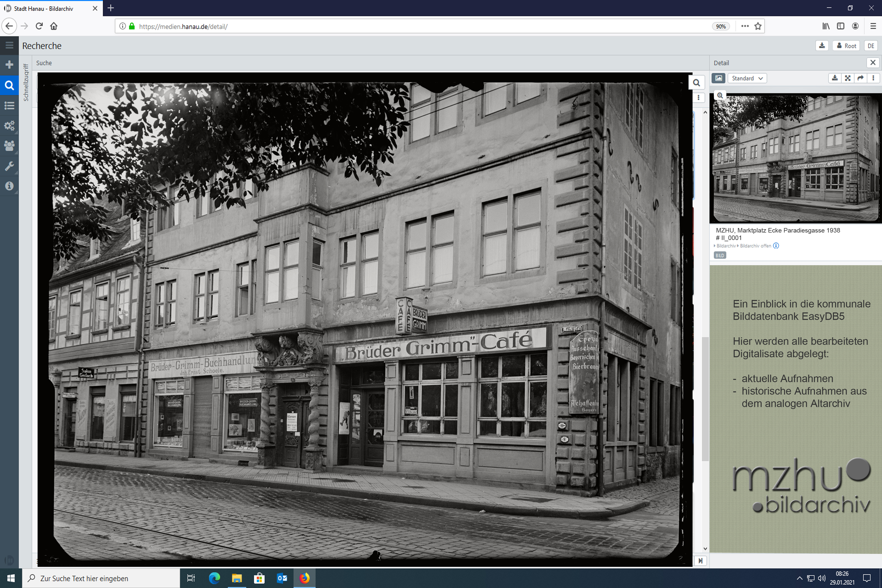Click the plus (new record) sidebar icon
The width and height of the screenshot is (882, 588).
pyautogui.click(x=9, y=65)
